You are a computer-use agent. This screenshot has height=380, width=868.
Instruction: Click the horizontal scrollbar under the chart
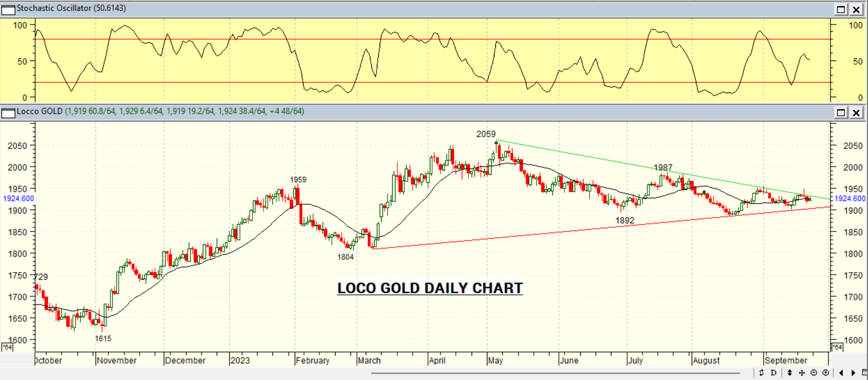point(555,373)
